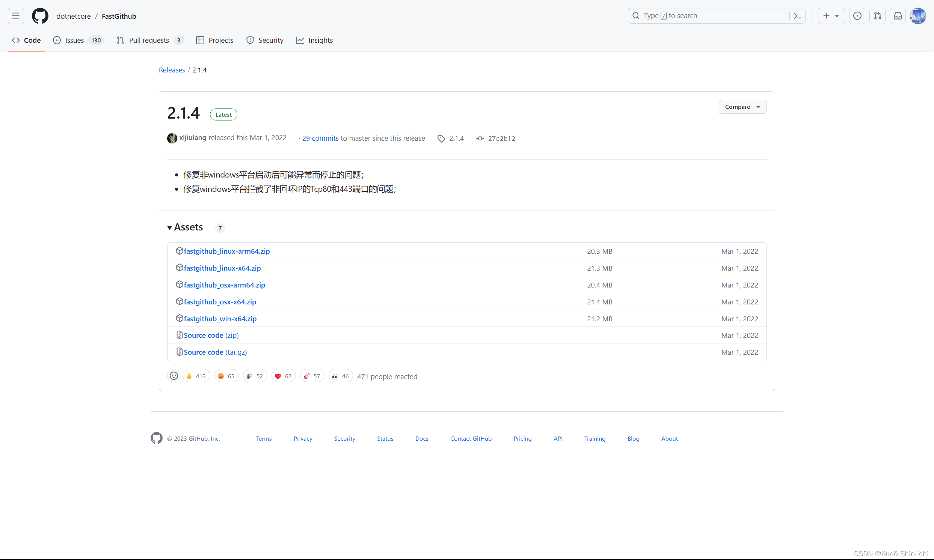
Task: Download Source code (zip)
Action: (211, 336)
